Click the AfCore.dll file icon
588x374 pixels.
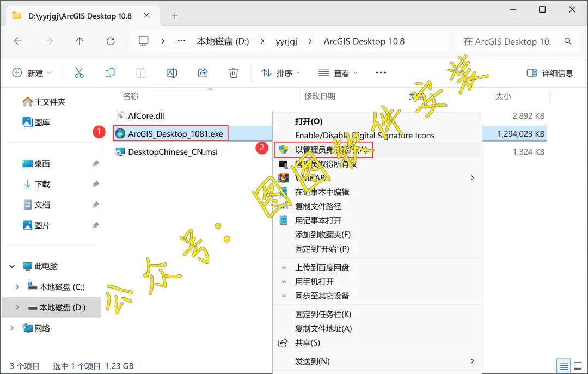pyautogui.click(x=120, y=115)
